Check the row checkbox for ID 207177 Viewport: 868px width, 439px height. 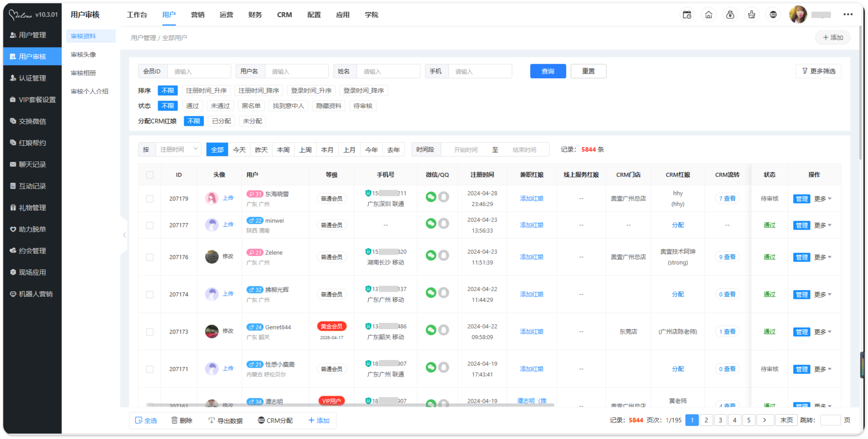(x=150, y=225)
